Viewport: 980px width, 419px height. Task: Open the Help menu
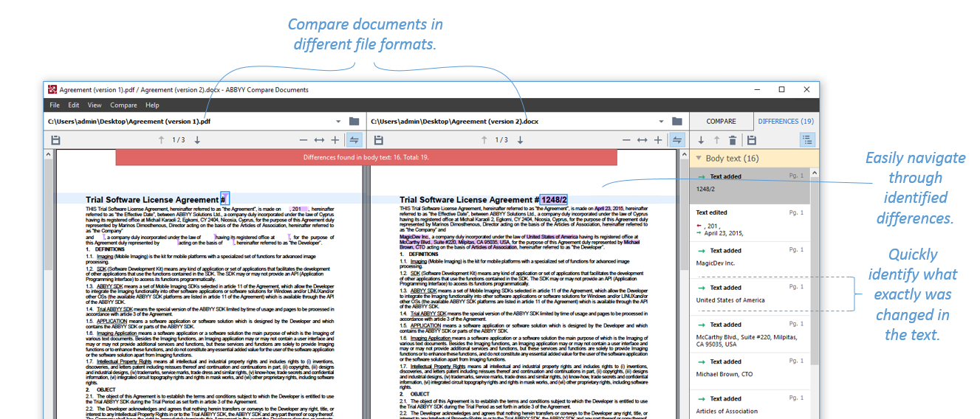point(152,105)
